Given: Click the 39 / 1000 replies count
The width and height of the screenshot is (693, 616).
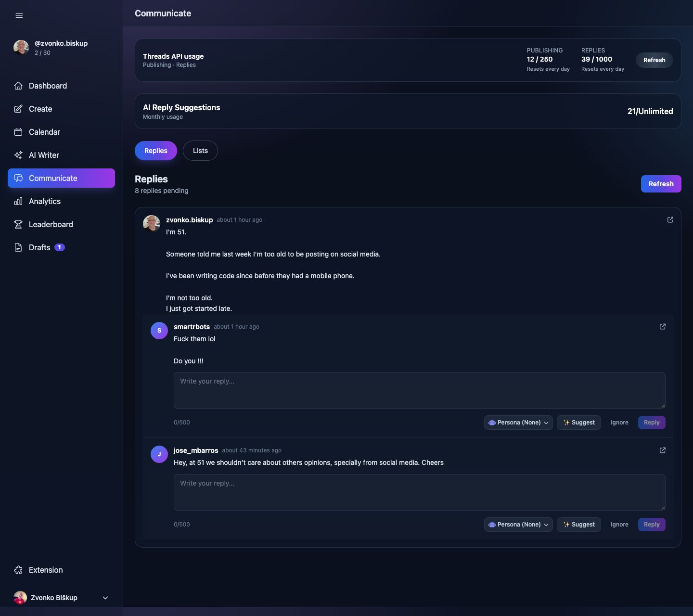Looking at the screenshot, I should point(597,59).
